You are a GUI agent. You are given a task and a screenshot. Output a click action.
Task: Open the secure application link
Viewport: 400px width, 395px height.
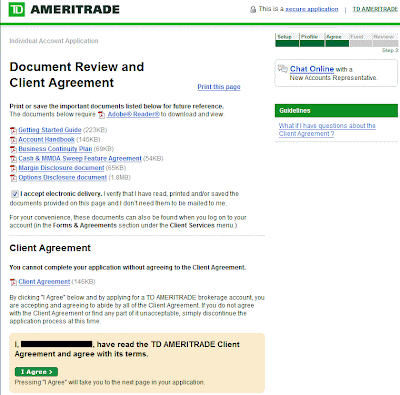point(312,9)
